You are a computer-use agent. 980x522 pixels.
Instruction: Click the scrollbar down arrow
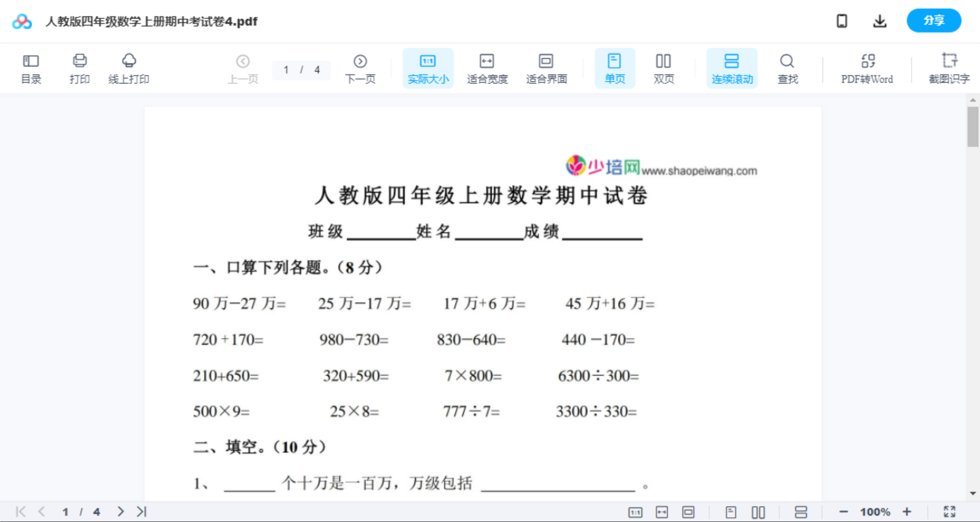coord(971,494)
